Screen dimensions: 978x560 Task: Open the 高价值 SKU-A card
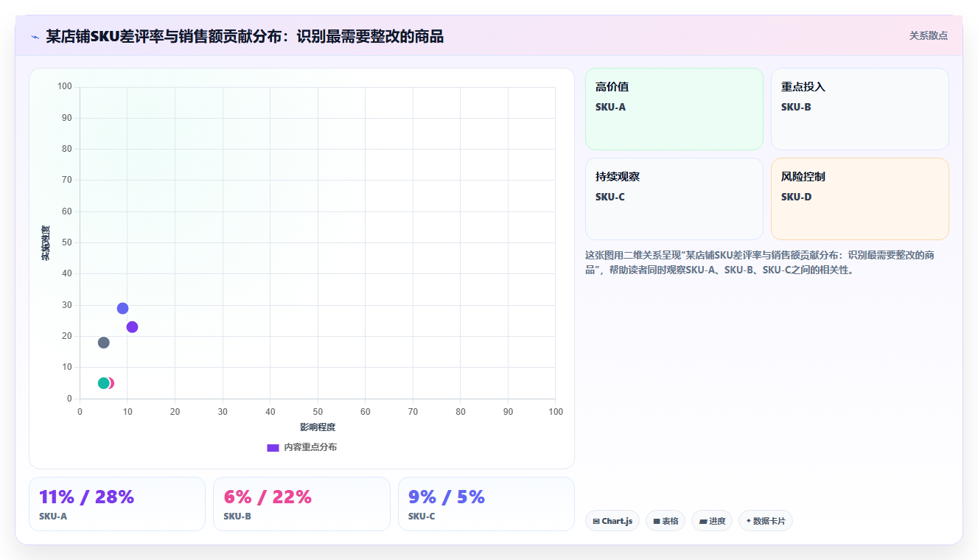[674, 109]
